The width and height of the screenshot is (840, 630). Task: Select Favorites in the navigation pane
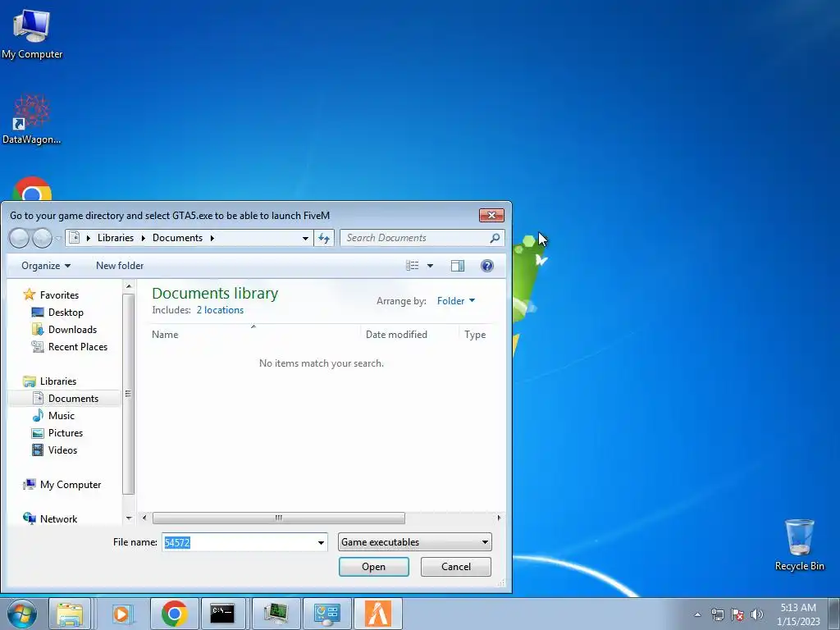[x=59, y=295]
